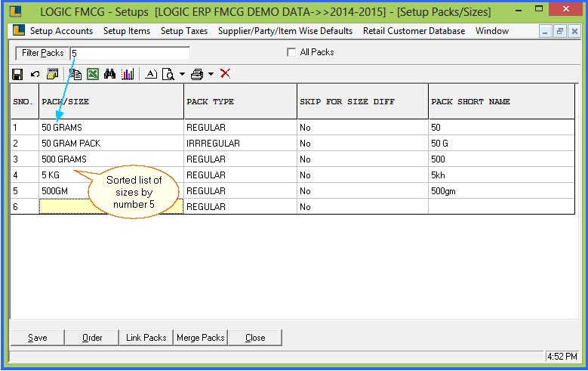Click the Save button
The image size is (588, 371).
click(38, 338)
